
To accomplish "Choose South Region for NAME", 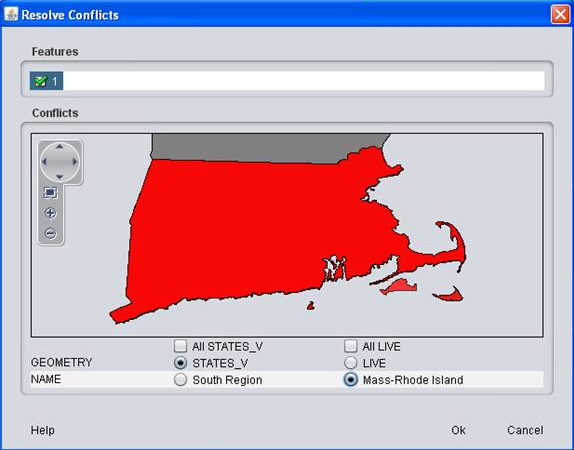I will click(180, 380).
